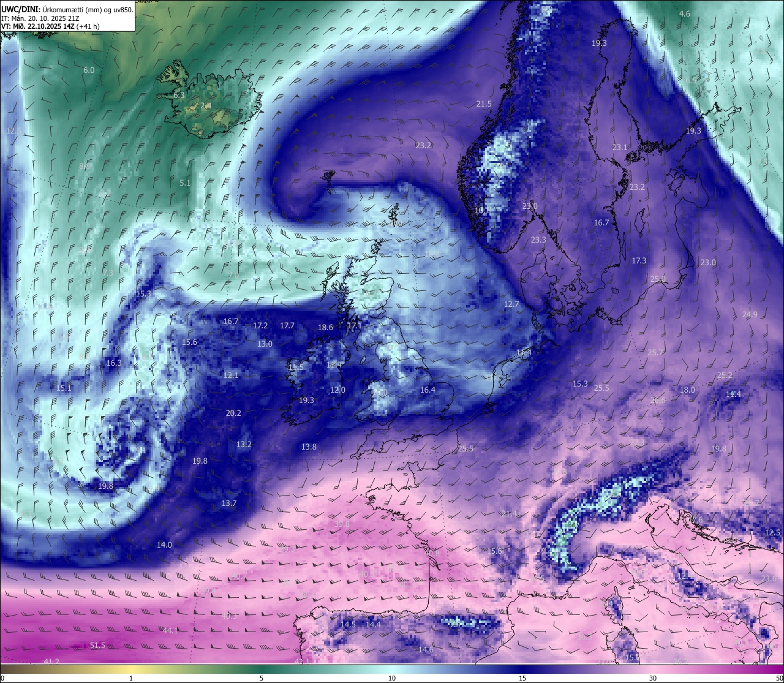This screenshot has height=683, width=784.
Task: Click the 6.0 value west of Iceland
Action: 89,70
